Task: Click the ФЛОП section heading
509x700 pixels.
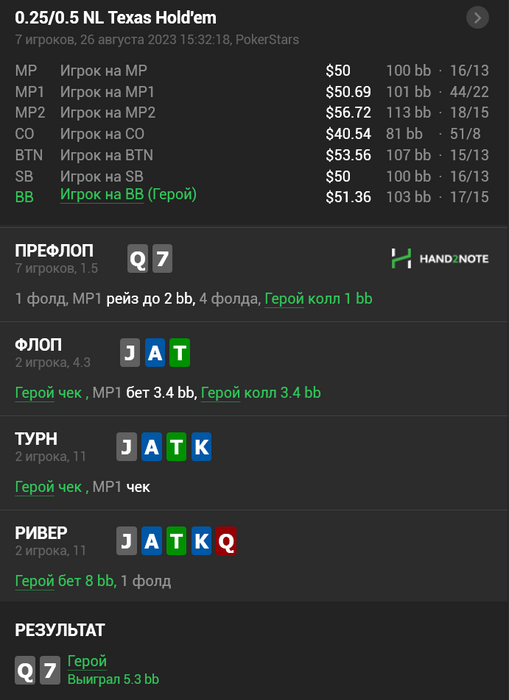Action: 38,345
